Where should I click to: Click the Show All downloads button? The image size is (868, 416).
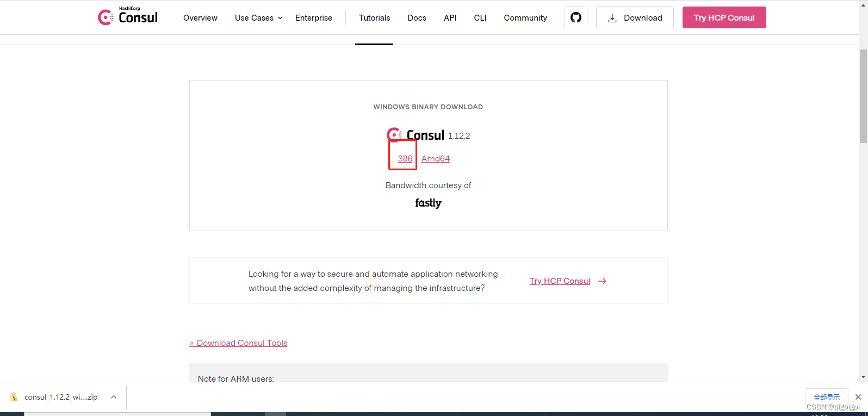click(x=827, y=397)
